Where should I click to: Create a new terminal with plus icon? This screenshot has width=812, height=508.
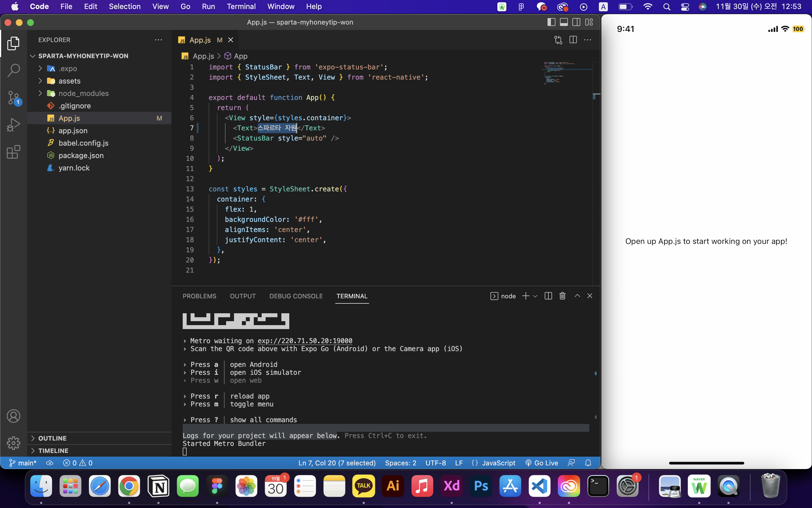click(x=526, y=296)
